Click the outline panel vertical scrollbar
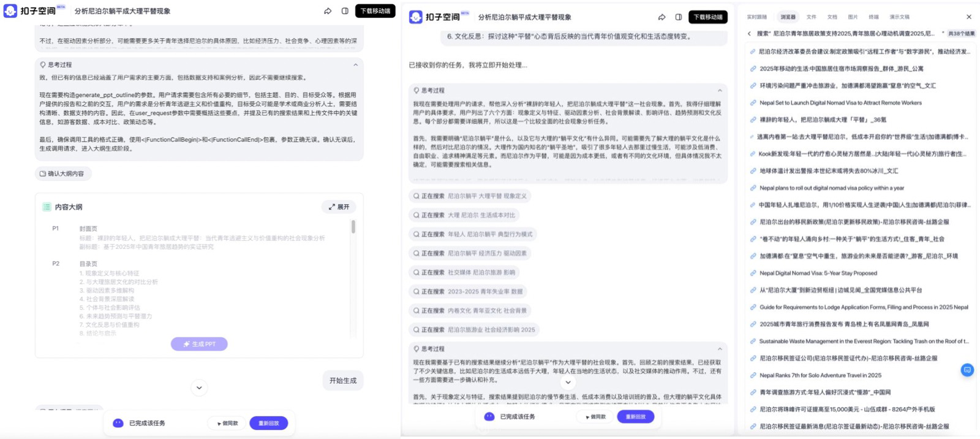This screenshot has width=980, height=439. click(x=353, y=227)
